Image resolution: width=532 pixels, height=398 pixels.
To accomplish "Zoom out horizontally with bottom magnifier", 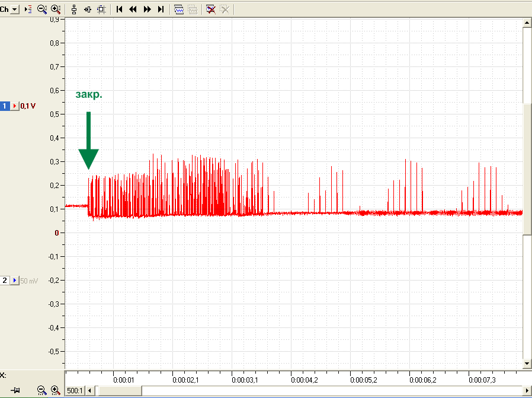I will pyautogui.click(x=41, y=390).
